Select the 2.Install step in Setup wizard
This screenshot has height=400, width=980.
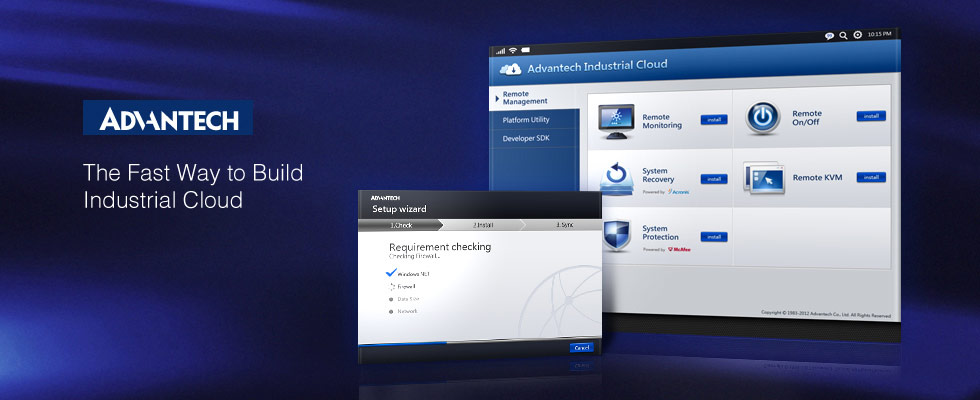coord(483,225)
